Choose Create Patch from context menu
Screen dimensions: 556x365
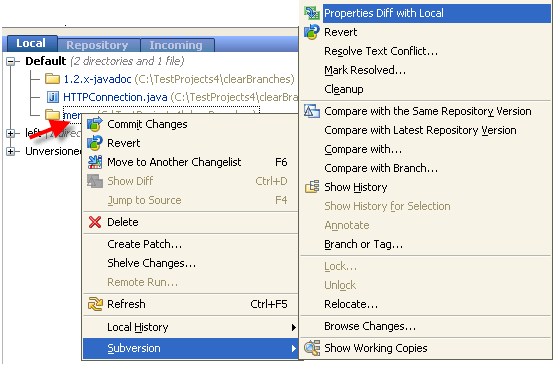(144, 244)
